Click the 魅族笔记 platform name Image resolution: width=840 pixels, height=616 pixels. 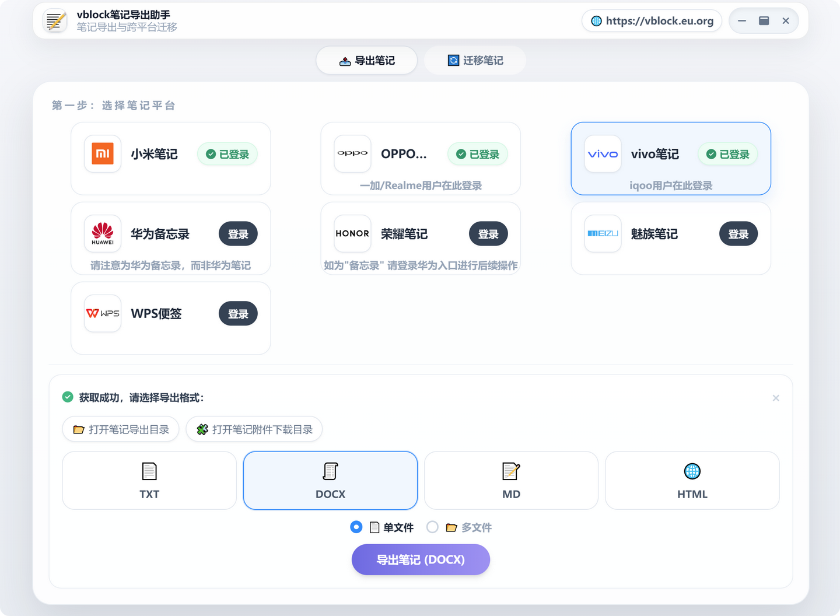(654, 234)
